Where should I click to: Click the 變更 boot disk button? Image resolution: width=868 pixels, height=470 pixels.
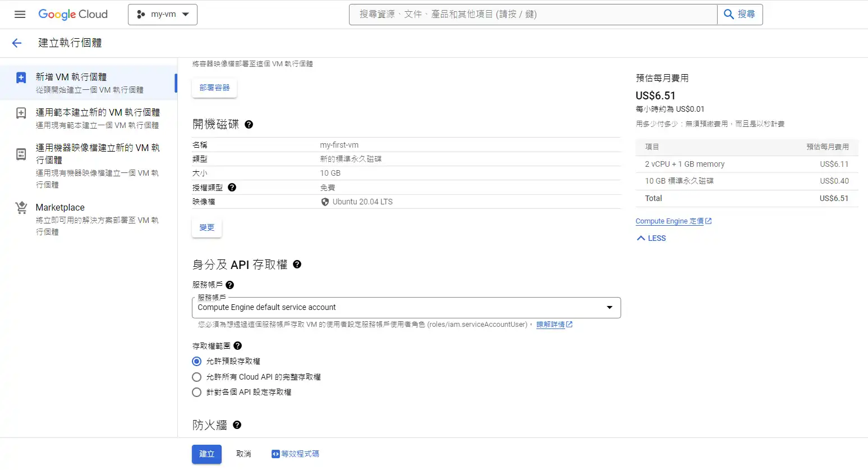pyautogui.click(x=207, y=228)
